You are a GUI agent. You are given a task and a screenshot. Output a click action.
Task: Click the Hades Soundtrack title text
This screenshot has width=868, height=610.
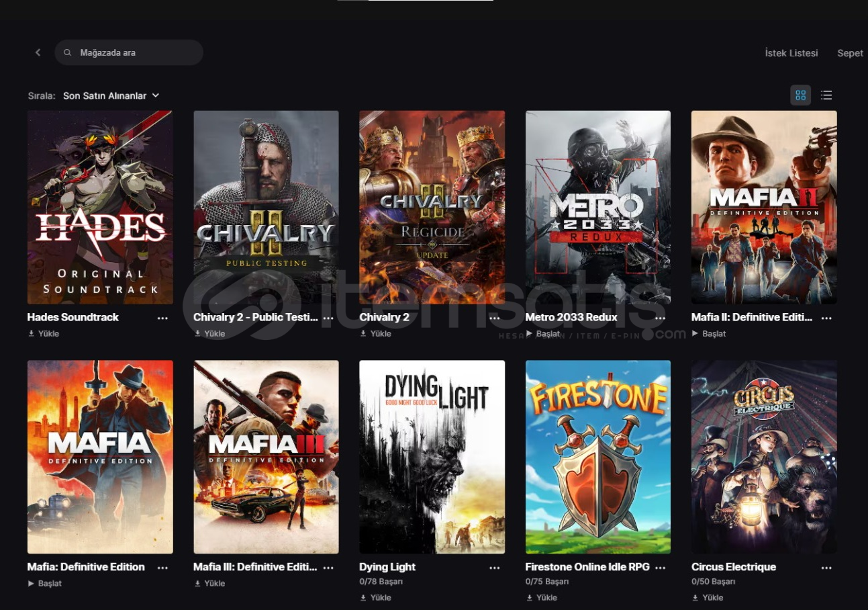[73, 317]
